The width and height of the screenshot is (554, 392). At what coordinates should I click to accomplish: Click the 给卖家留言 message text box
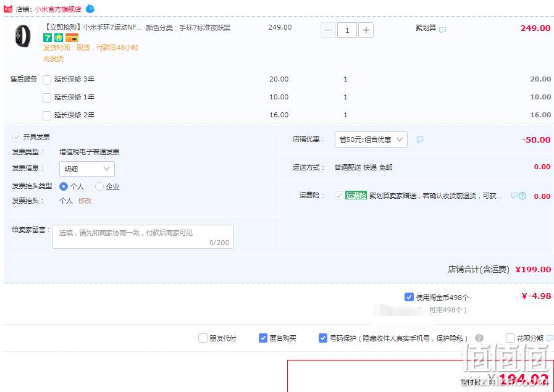point(143,236)
